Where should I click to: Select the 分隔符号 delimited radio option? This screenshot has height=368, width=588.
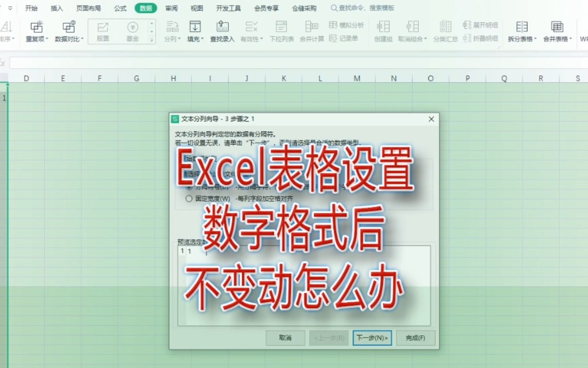coord(189,187)
